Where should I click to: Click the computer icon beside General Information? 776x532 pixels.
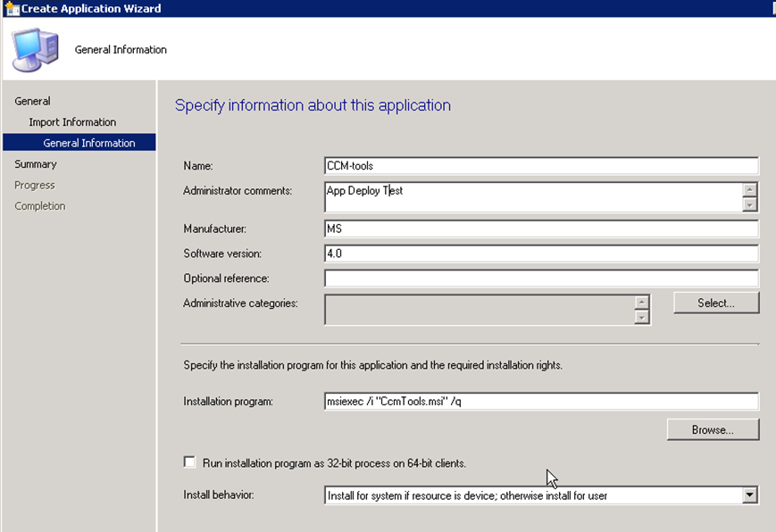pyautogui.click(x=35, y=50)
